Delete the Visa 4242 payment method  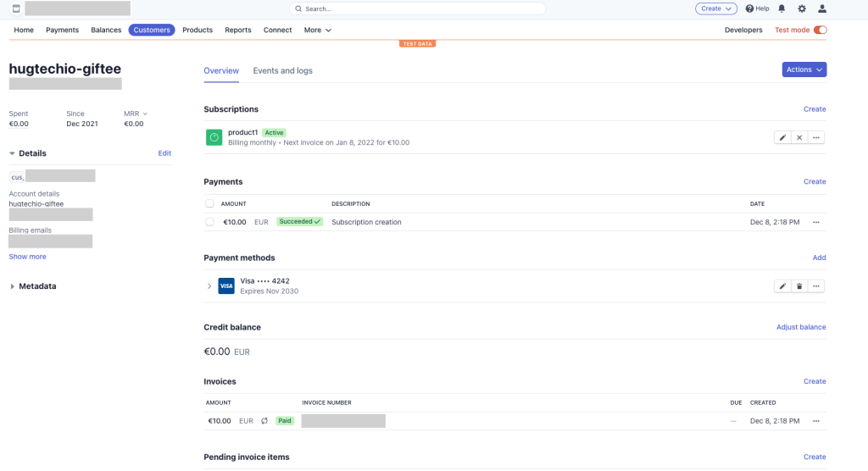pyautogui.click(x=799, y=286)
